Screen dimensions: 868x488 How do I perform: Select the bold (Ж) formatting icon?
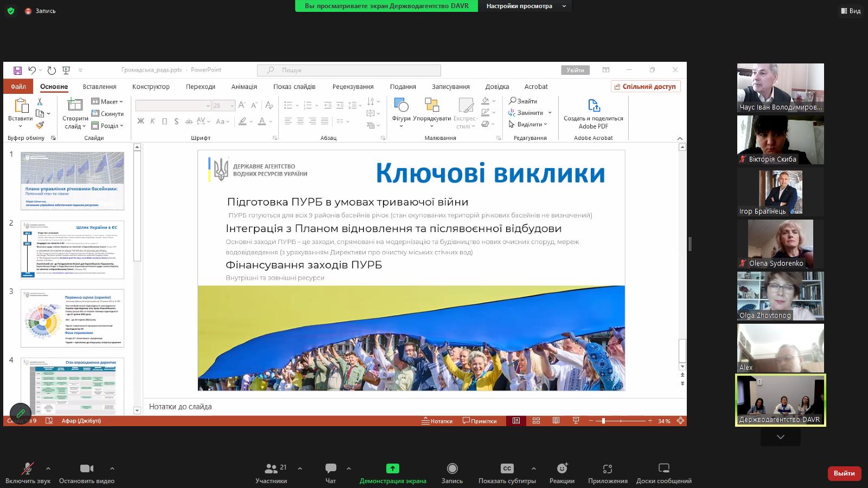point(141,121)
